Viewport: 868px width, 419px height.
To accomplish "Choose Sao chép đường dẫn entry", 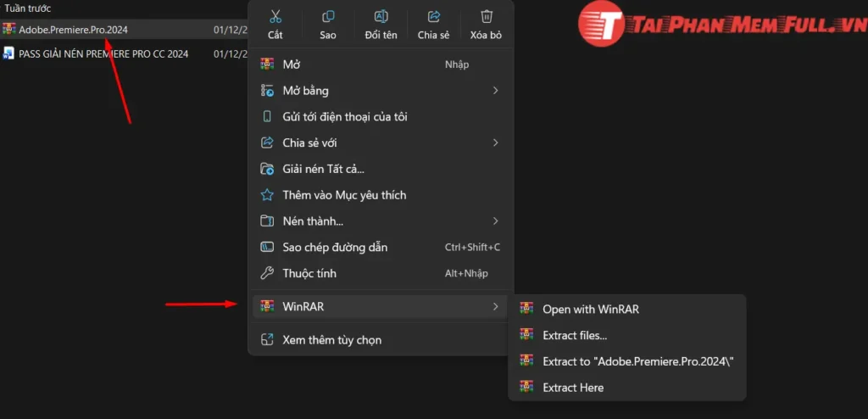I will click(380, 247).
